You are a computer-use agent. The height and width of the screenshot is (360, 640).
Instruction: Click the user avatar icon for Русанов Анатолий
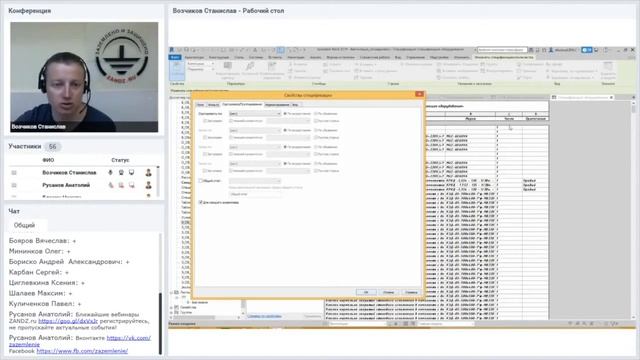point(148,185)
